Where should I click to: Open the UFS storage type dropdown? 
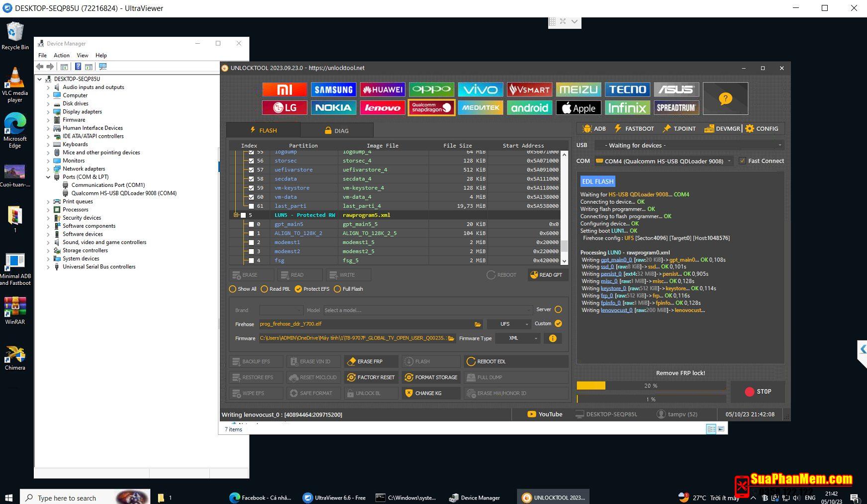(x=509, y=324)
